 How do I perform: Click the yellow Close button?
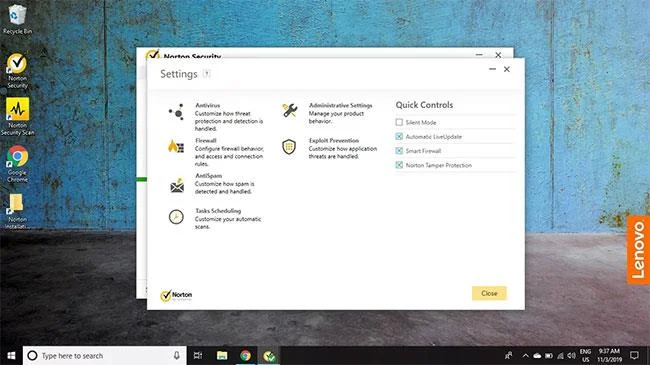click(x=489, y=293)
